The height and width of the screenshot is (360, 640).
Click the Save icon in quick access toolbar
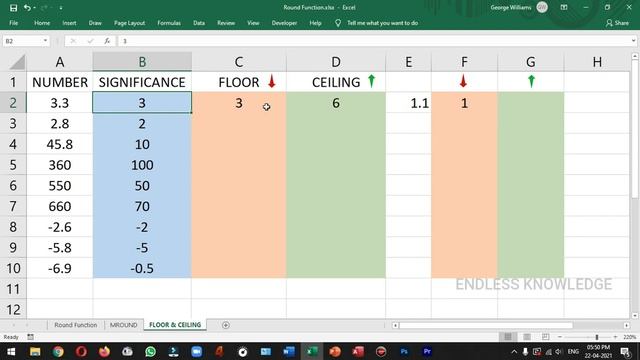pos(13,8)
